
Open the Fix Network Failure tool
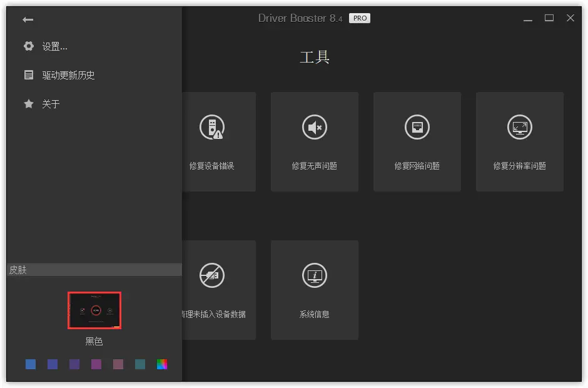point(417,141)
